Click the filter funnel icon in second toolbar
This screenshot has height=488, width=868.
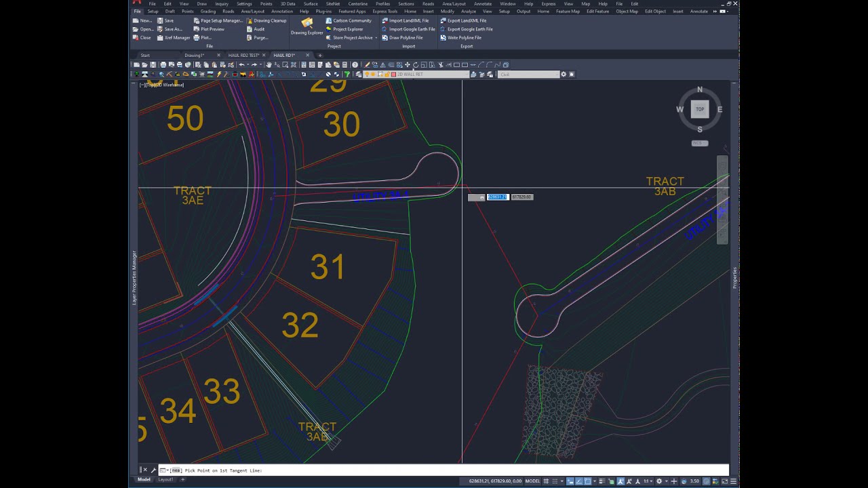(x=347, y=75)
